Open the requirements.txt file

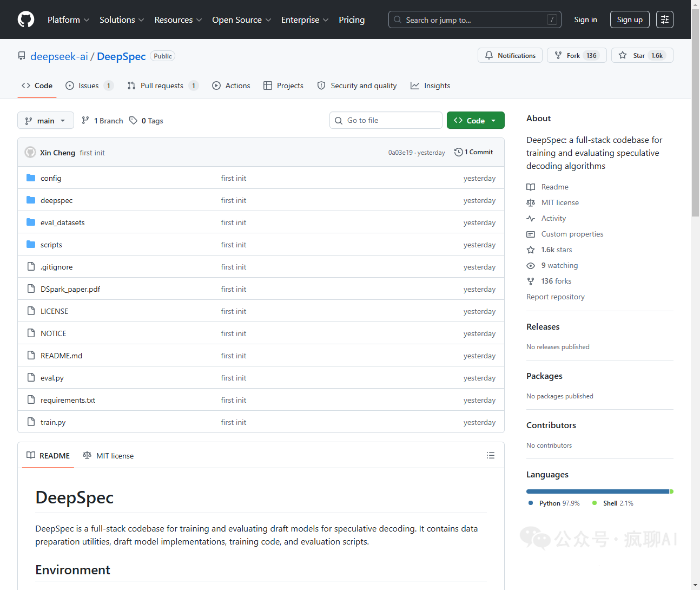tap(68, 400)
